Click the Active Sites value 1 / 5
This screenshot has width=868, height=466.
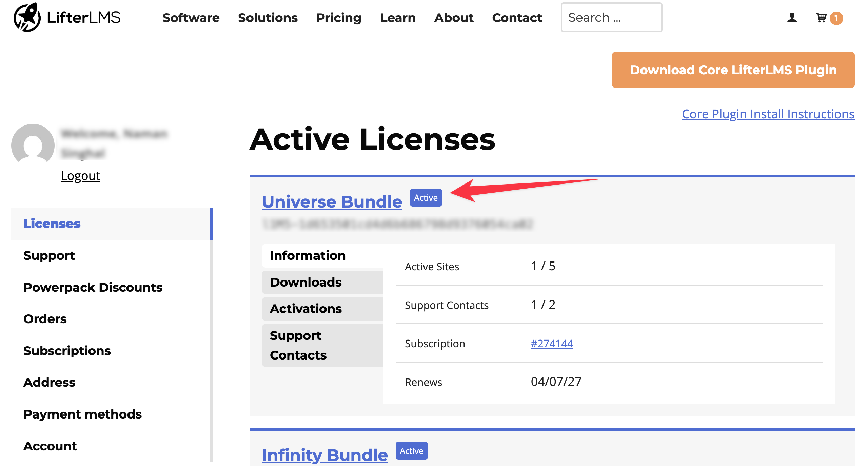[x=543, y=266]
